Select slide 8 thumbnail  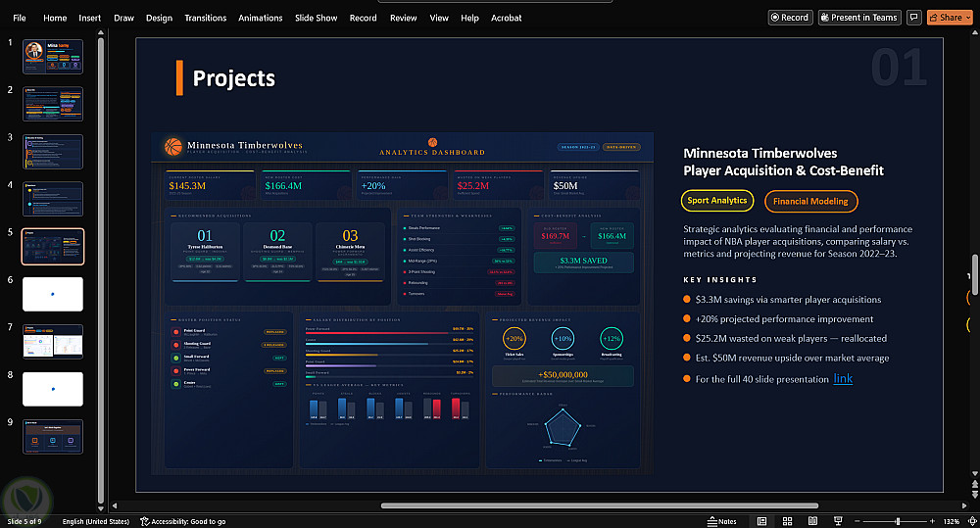[53, 389]
